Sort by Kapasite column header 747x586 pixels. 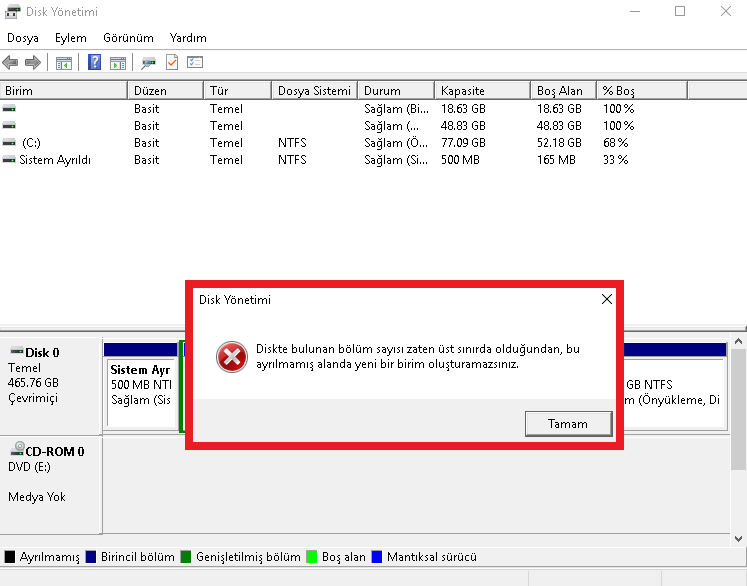[482, 91]
